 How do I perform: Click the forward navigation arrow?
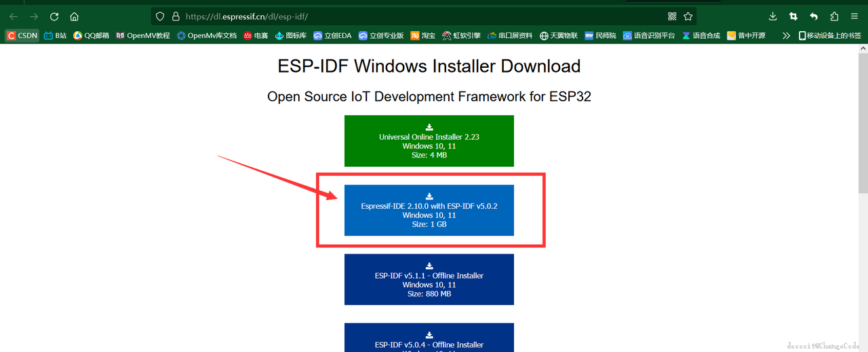(x=34, y=16)
